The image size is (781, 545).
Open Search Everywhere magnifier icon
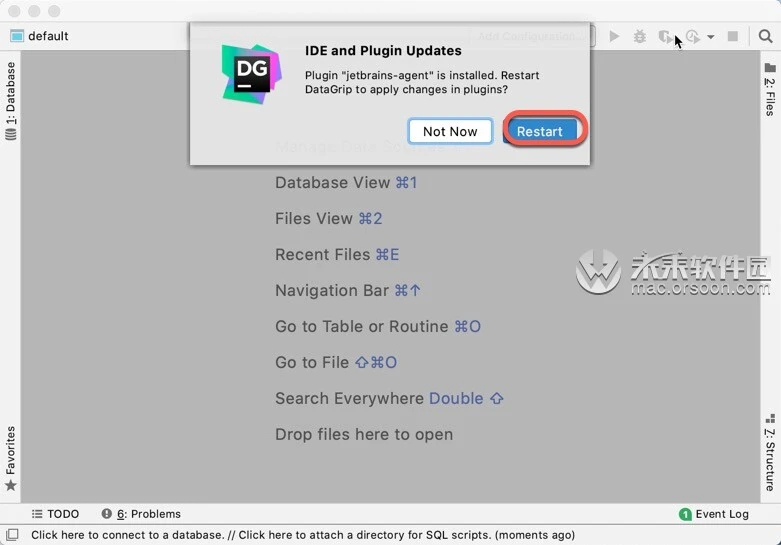[766, 36]
